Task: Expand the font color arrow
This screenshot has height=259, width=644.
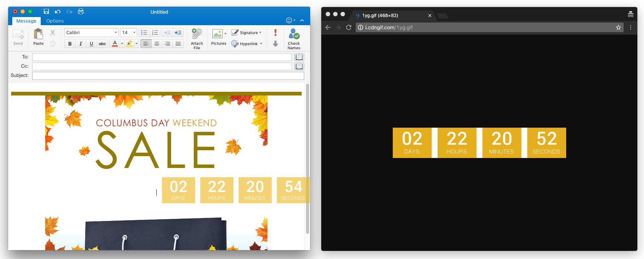Action: point(122,44)
